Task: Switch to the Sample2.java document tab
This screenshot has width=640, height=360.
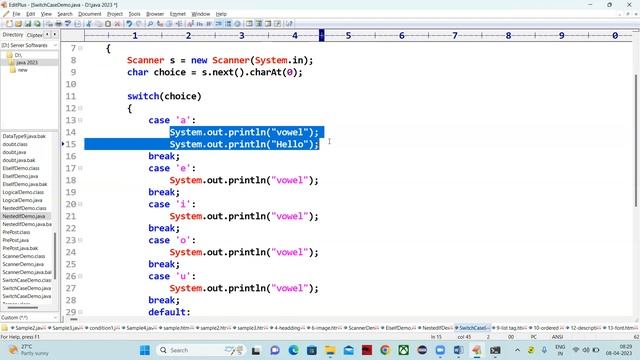Action: coord(29,328)
